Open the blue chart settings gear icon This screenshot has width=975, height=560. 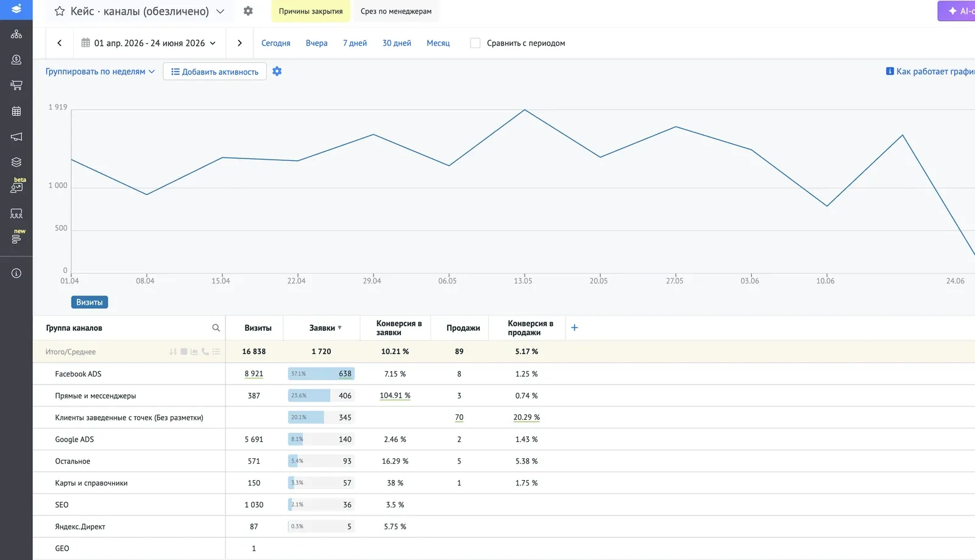pyautogui.click(x=277, y=71)
